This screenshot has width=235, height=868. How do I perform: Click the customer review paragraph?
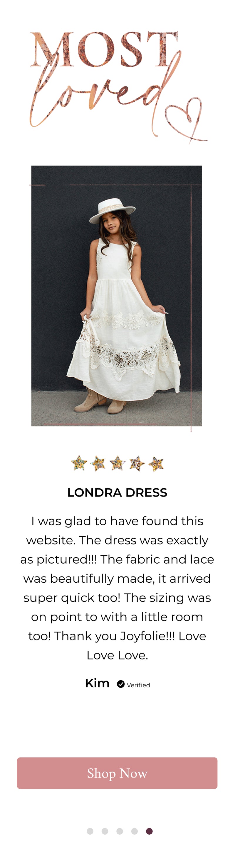[x=117, y=588]
